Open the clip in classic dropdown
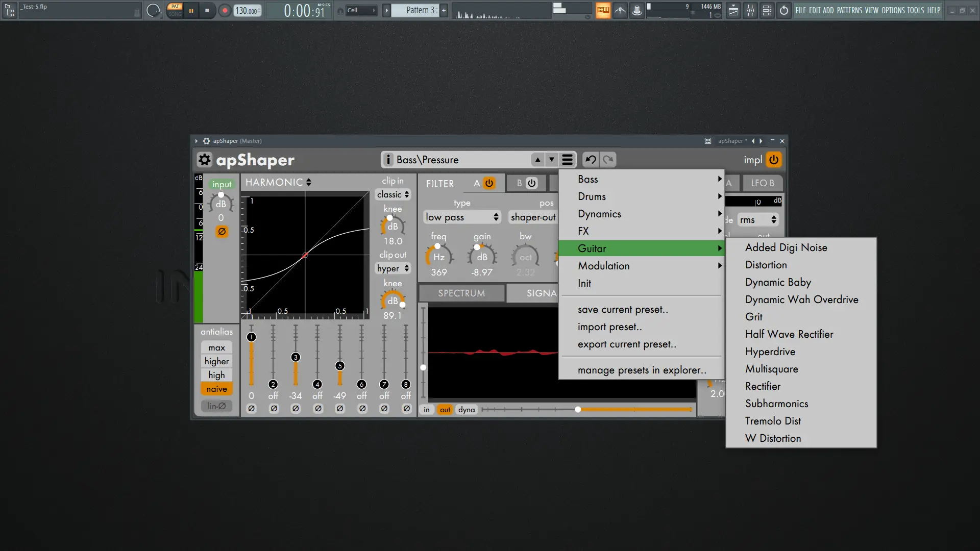The height and width of the screenshot is (551, 980). (x=393, y=194)
